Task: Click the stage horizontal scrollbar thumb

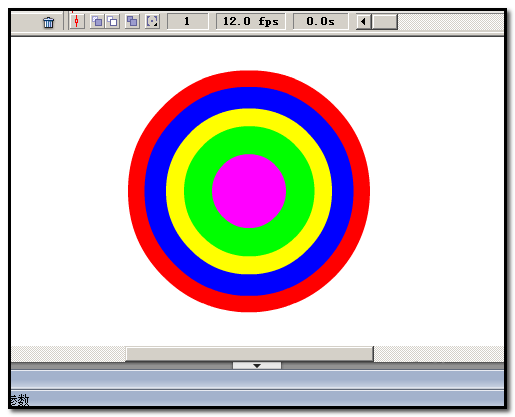Action: coord(249,354)
